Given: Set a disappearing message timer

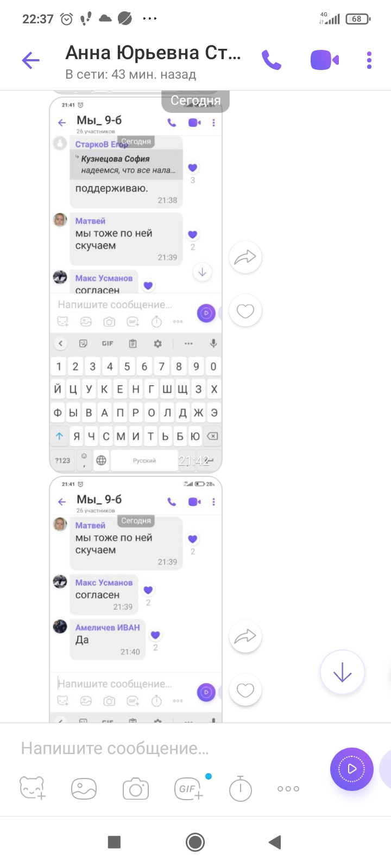Looking at the screenshot, I should 240,788.
